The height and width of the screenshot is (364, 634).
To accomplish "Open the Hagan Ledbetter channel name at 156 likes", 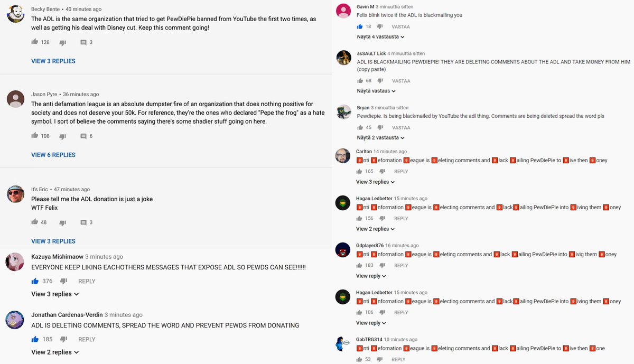I will pyautogui.click(x=374, y=199).
